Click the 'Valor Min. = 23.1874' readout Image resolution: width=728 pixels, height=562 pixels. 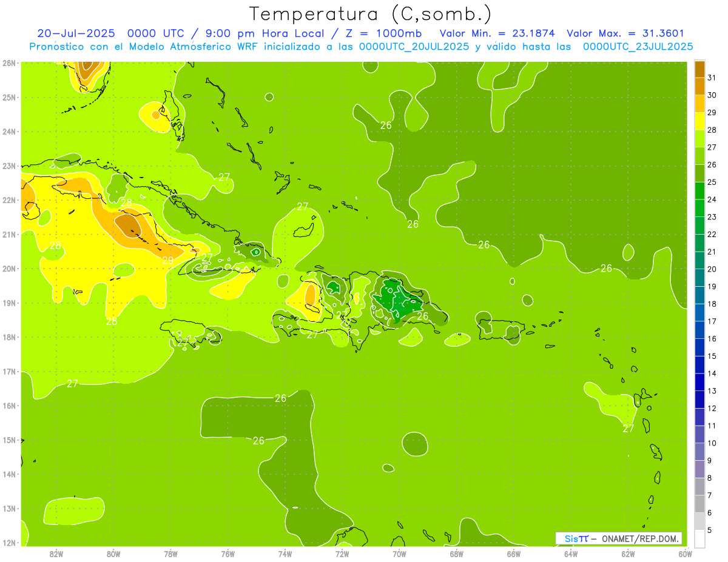click(497, 34)
